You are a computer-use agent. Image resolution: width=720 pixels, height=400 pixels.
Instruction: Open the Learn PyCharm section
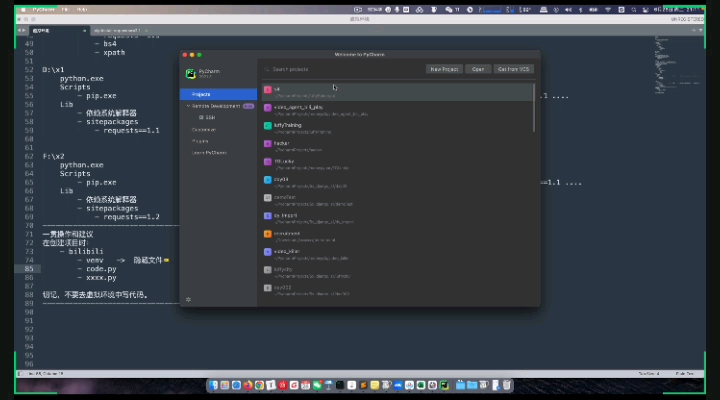pos(209,152)
